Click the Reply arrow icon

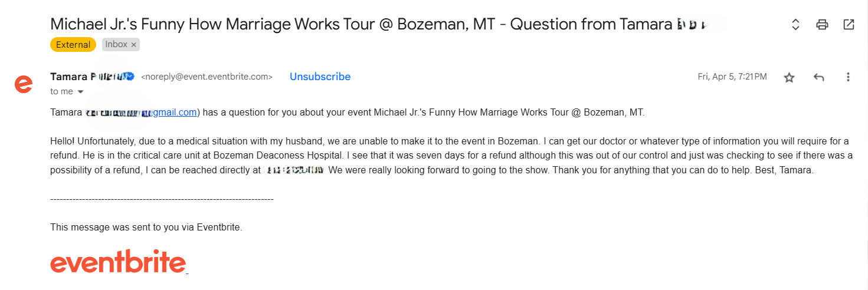pyautogui.click(x=818, y=77)
